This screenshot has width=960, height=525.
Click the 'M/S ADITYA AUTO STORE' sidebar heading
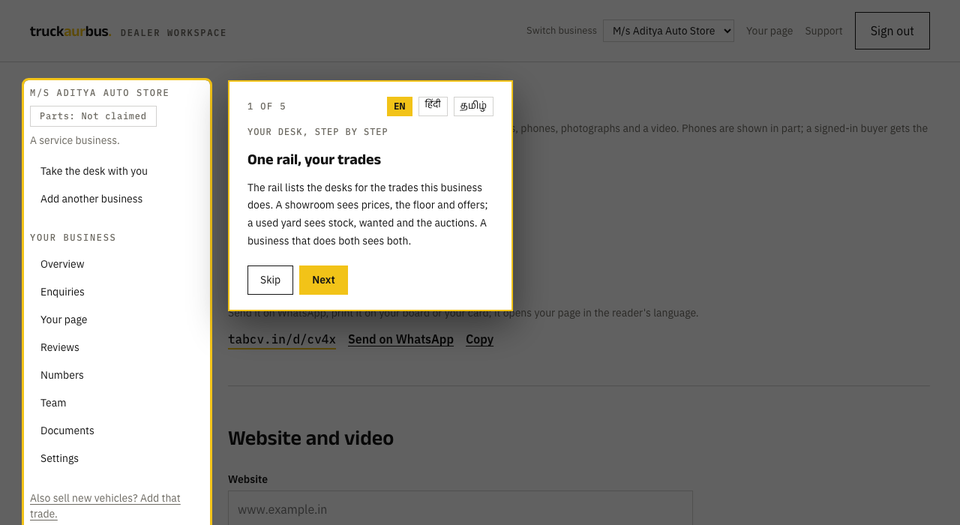click(99, 93)
